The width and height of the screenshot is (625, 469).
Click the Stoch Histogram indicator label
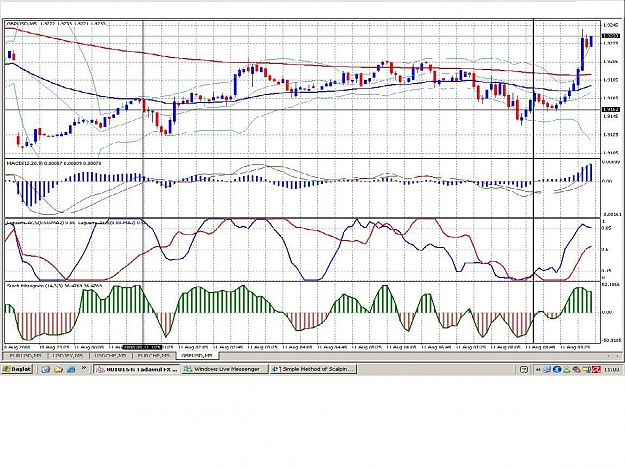point(54,286)
